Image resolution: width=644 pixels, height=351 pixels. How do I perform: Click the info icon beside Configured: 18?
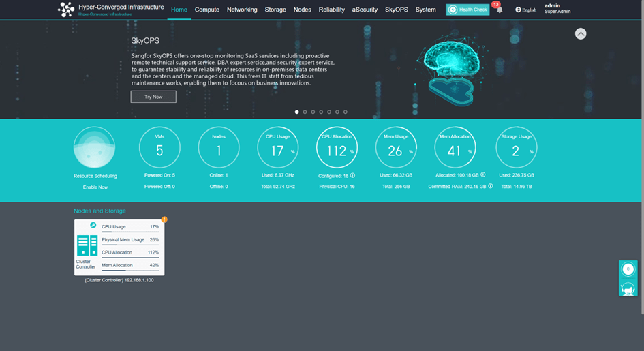pyautogui.click(x=352, y=175)
